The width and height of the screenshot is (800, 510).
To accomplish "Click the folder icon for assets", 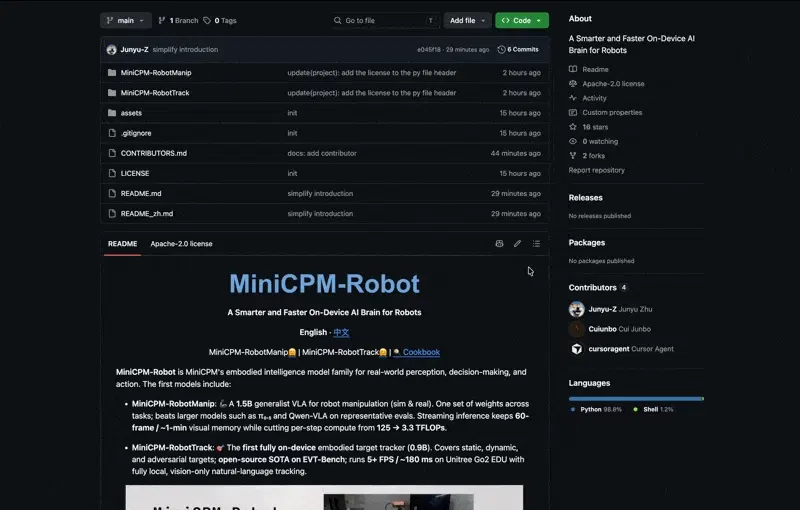I will [x=112, y=113].
